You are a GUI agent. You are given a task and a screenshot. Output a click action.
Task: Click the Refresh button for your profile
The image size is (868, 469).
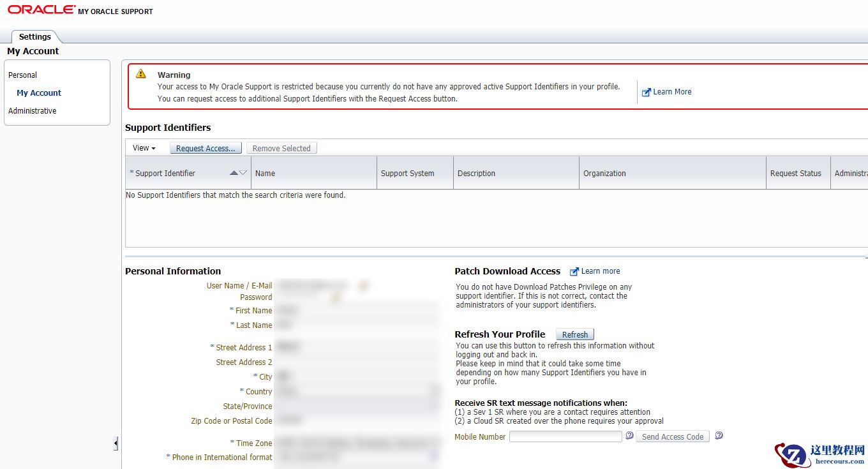[x=575, y=334]
